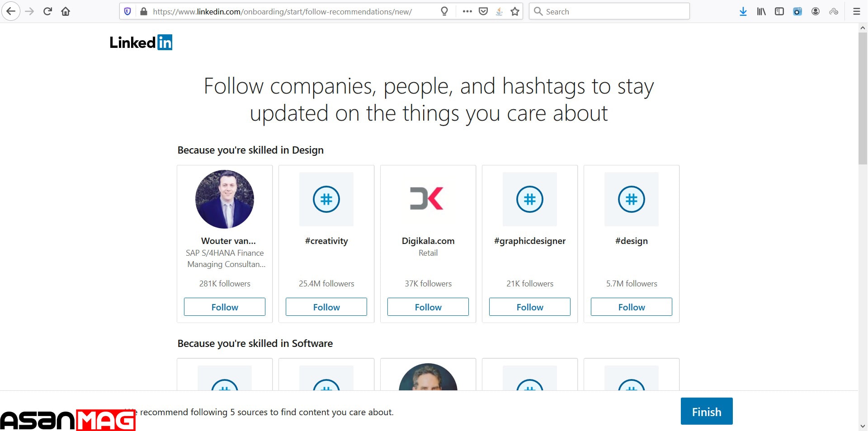Image resolution: width=868 pixels, height=431 pixels.
Task: Bookmark this page with the star icon
Action: (x=515, y=11)
